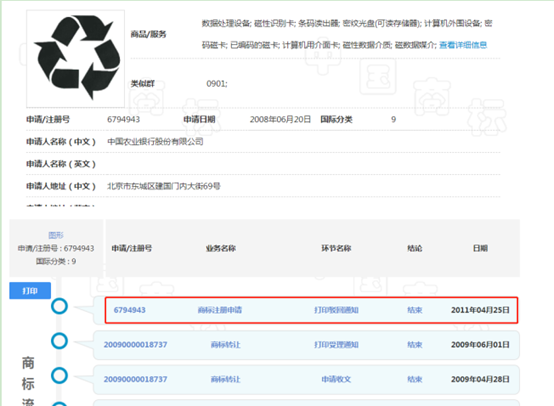
Task: Click the 业务名称 column header
Action: [x=221, y=248]
